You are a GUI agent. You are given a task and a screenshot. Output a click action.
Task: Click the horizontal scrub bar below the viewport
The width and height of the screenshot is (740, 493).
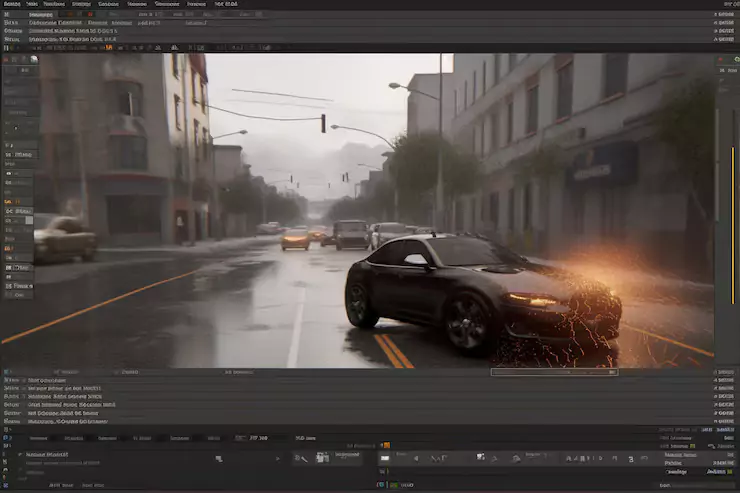point(555,372)
